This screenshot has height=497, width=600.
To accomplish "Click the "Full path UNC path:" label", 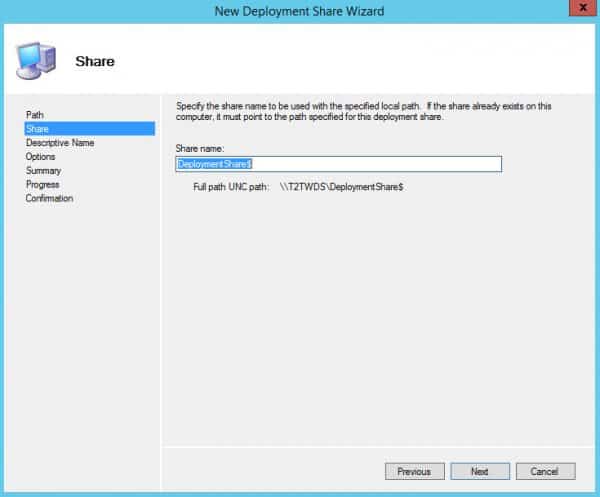I will tap(231, 187).
